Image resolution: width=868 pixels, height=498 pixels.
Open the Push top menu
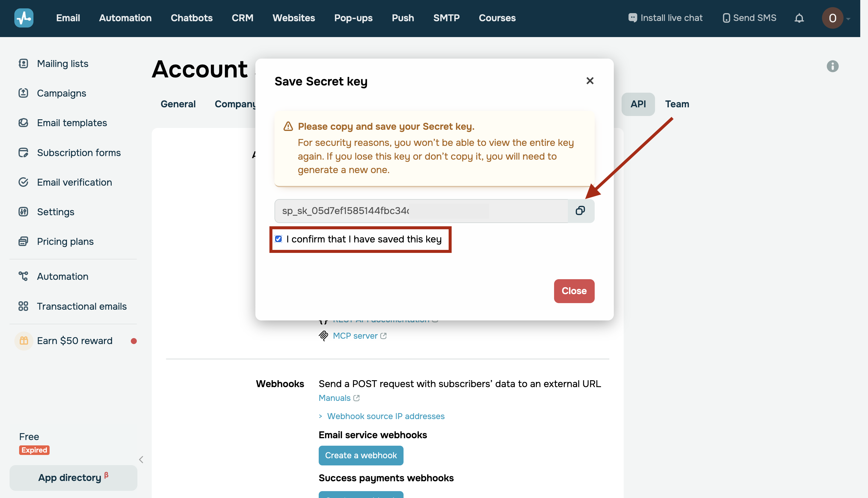tap(403, 18)
